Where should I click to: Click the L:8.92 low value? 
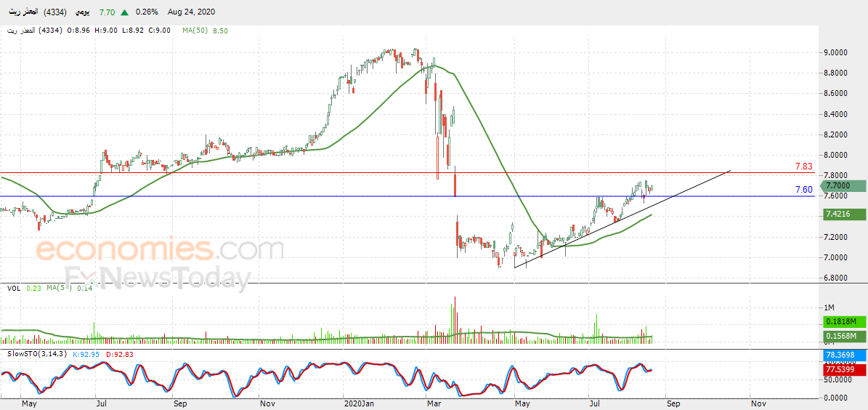[131, 31]
